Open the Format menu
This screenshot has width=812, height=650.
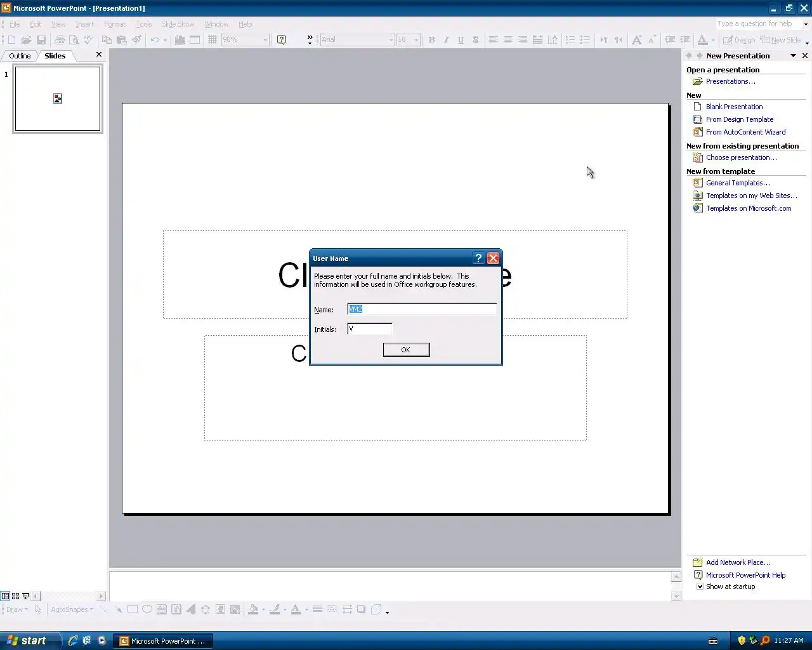coord(115,24)
